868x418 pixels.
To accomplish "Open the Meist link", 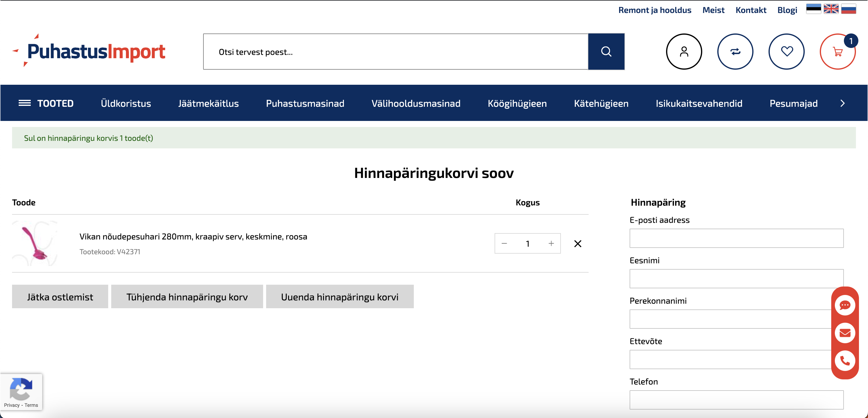I will click(713, 10).
